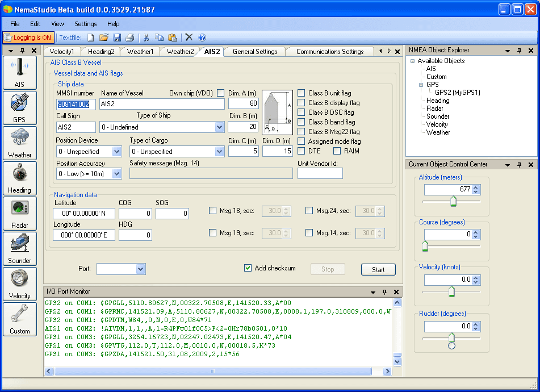Select Sounder in Available Objects tree

[438, 116]
